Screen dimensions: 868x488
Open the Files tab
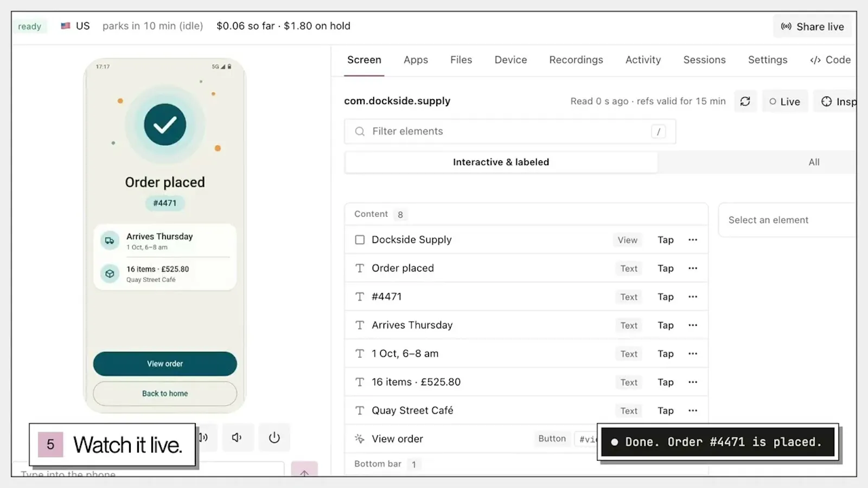click(x=461, y=60)
